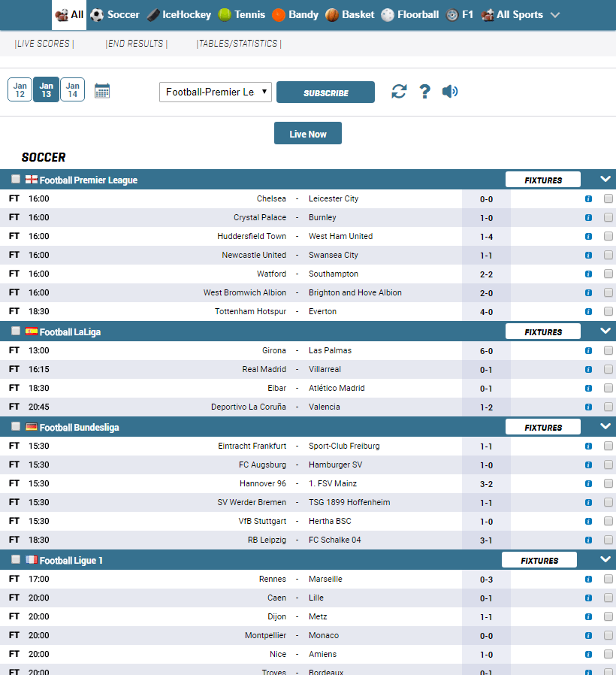Open FIXTURES for Football Ligue 1
This screenshot has height=675, width=616.
(x=539, y=559)
